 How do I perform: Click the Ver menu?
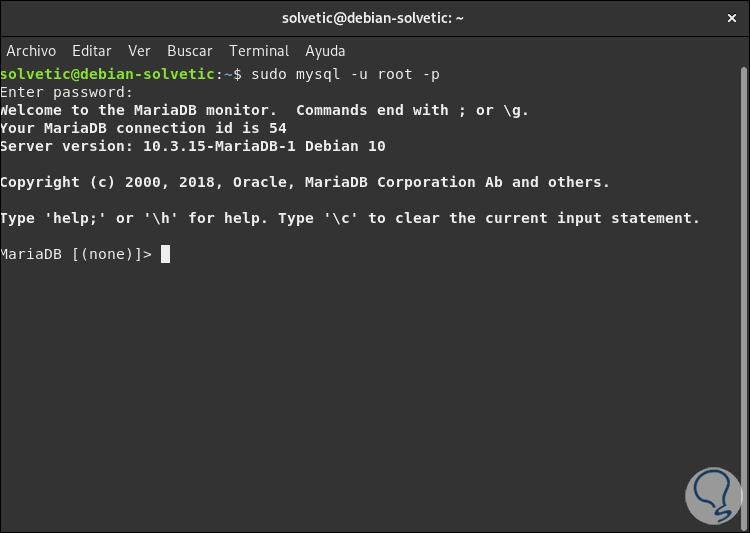139,50
